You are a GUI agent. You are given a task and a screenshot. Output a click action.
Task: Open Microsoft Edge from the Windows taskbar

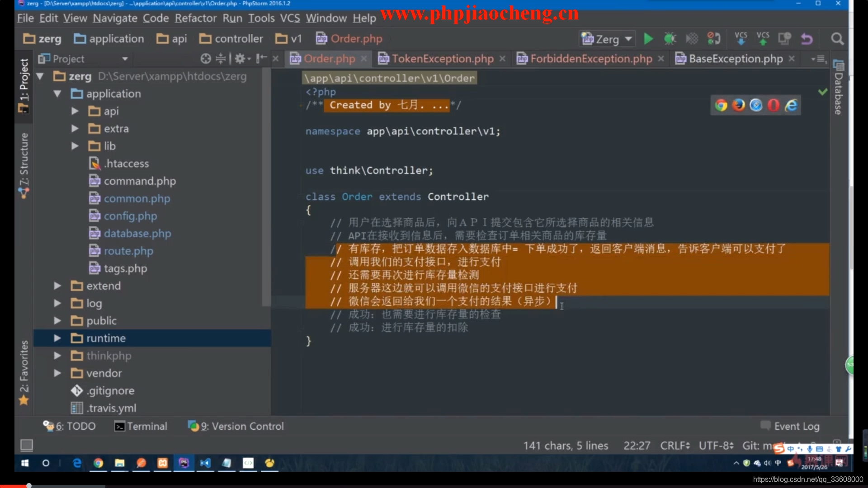point(77,463)
